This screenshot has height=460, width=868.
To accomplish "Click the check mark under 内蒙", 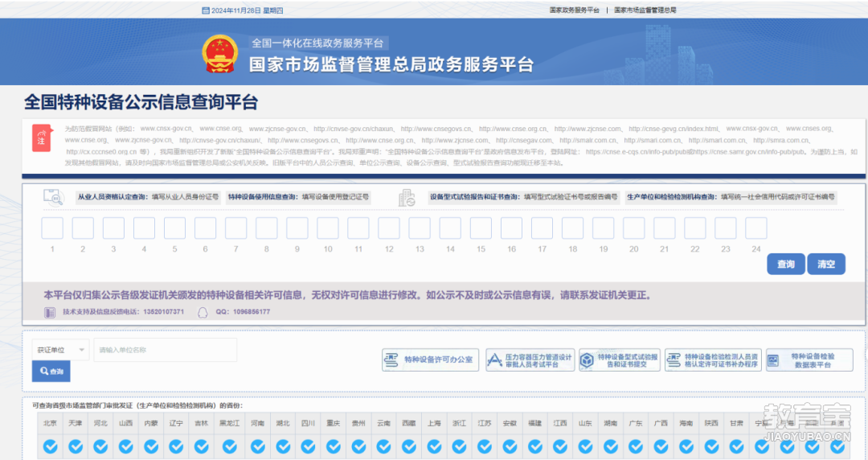I will 151,446.
